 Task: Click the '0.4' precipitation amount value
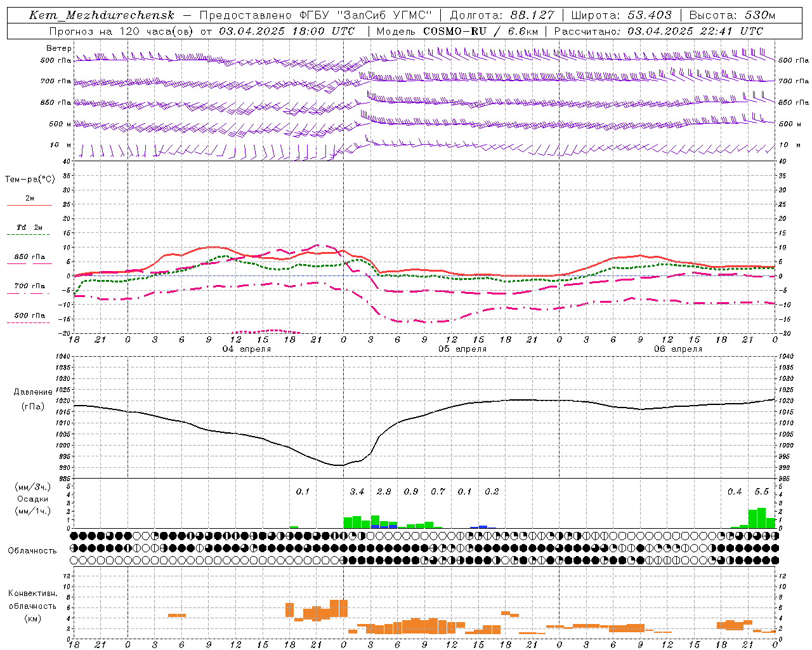click(x=735, y=492)
